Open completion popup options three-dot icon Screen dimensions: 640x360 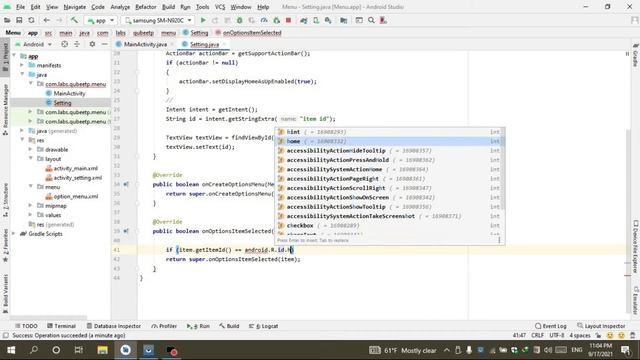[499, 240]
